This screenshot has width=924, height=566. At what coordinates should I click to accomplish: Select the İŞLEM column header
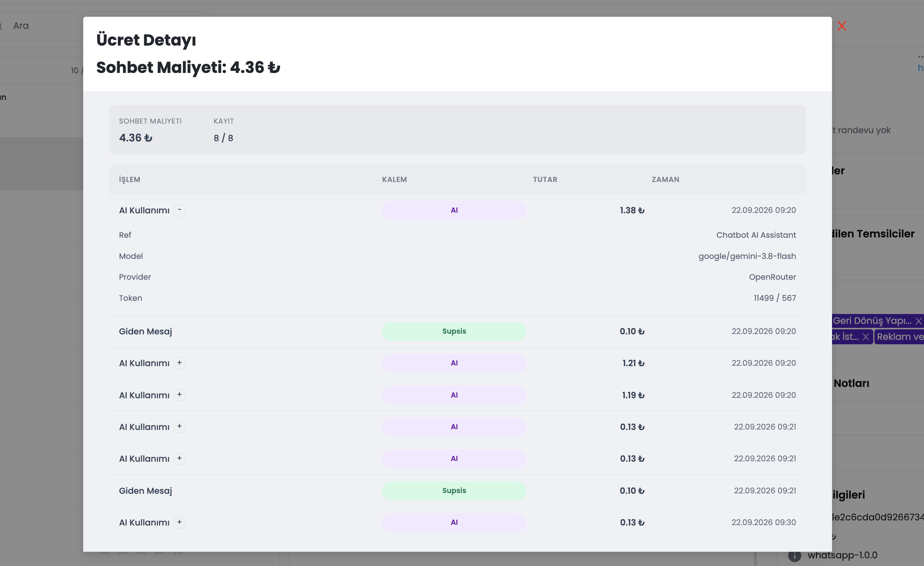130,179
